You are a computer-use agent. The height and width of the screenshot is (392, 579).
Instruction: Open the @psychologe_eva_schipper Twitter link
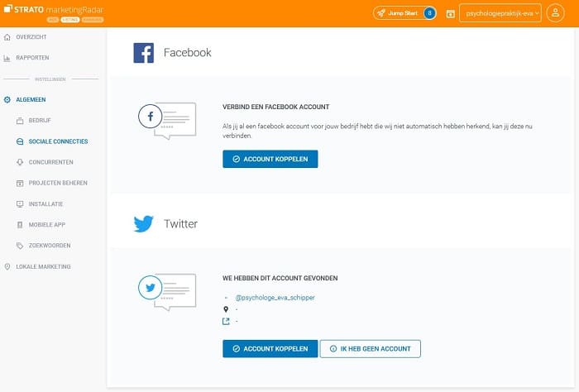(275, 298)
